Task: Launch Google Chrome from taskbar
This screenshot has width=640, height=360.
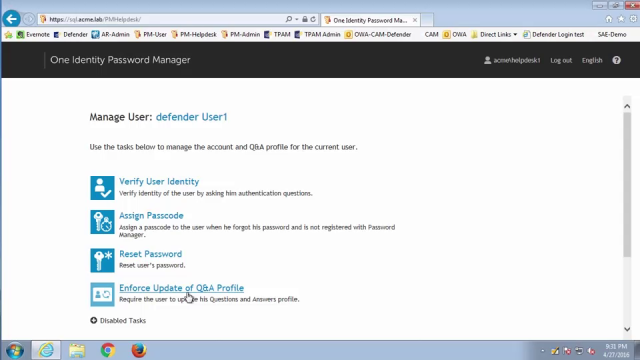Action: tap(108, 350)
